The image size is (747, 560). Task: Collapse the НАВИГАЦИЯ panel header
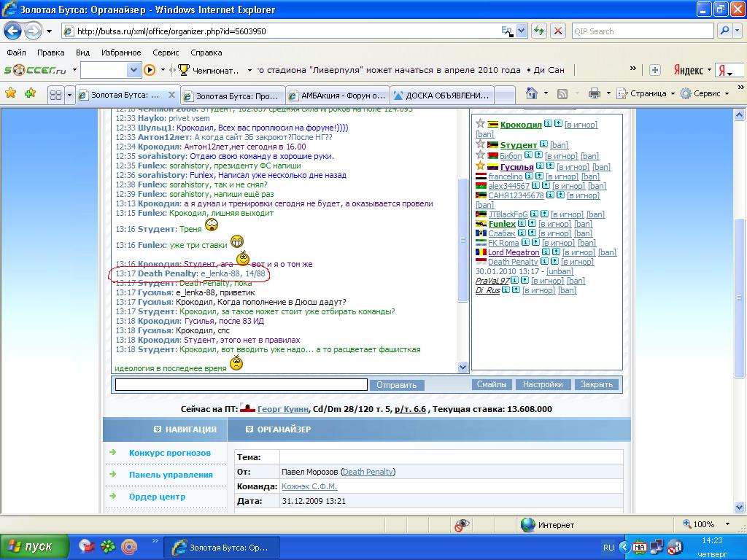click(158, 429)
